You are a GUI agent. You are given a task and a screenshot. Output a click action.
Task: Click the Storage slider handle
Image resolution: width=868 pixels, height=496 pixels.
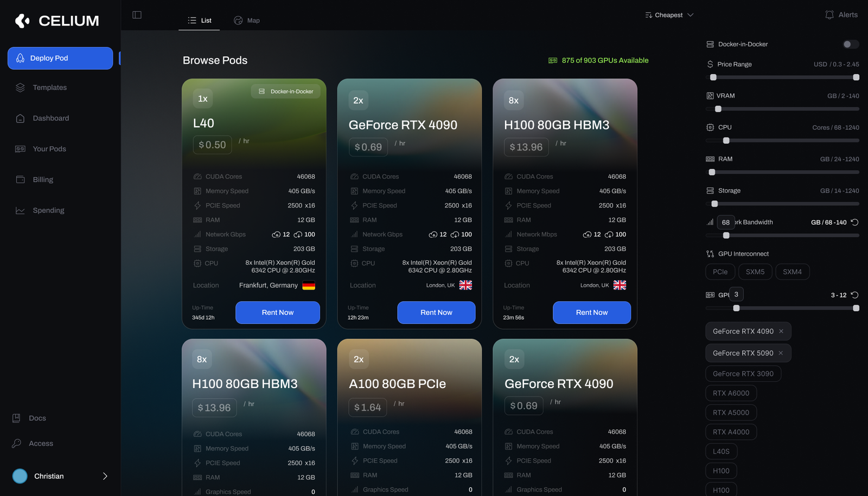[714, 204]
